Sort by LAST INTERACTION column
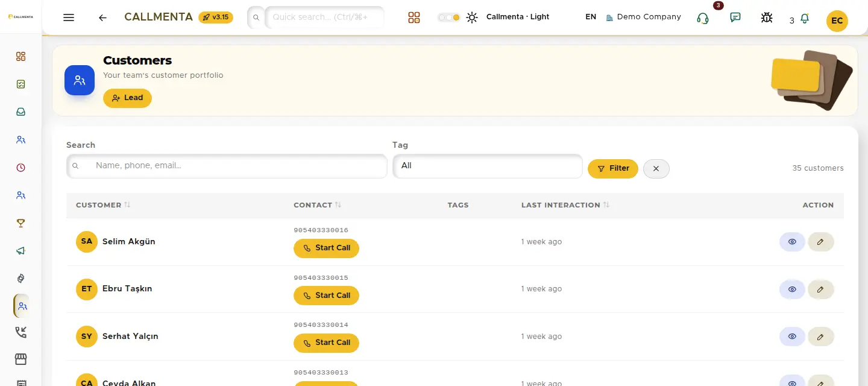 565,205
